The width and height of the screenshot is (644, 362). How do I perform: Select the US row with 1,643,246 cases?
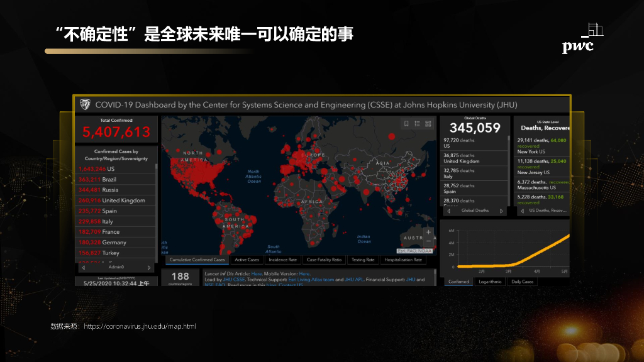(116, 169)
